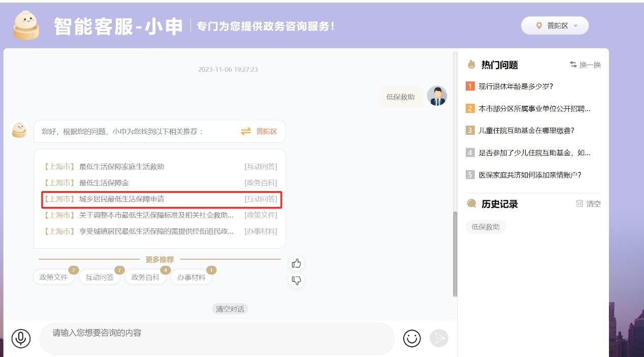The height and width of the screenshot is (357, 644).
Task: Click the user avatar beside 低保救助 message
Action: pyautogui.click(x=437, y=96)
